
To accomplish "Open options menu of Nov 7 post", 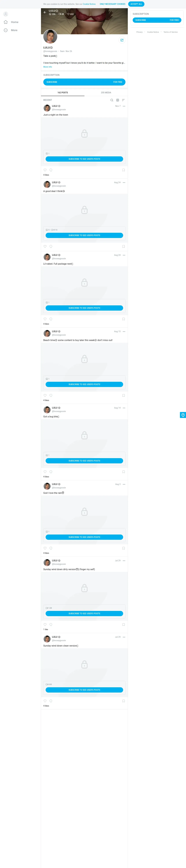I will (124, 106).
